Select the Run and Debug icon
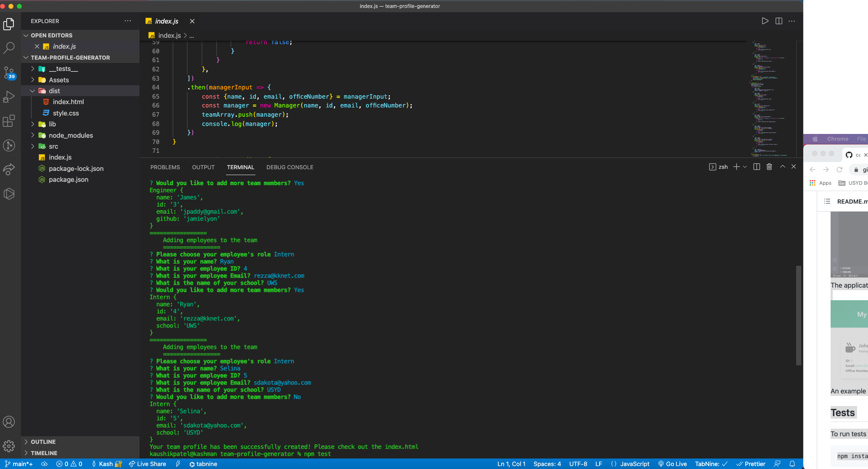868x469 pixels. [9, 97]
